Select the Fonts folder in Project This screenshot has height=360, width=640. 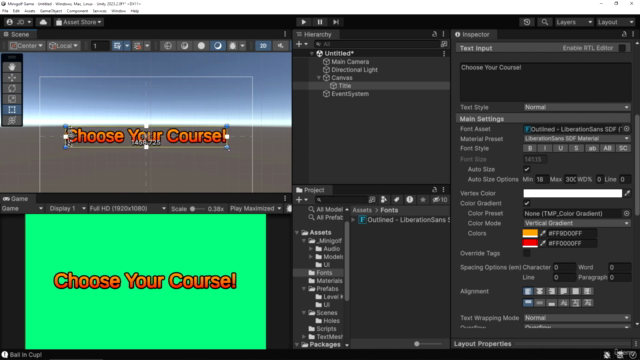(324, 273)
